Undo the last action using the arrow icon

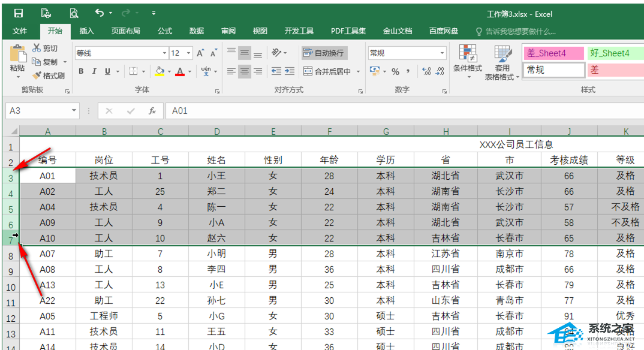point(100,13)
